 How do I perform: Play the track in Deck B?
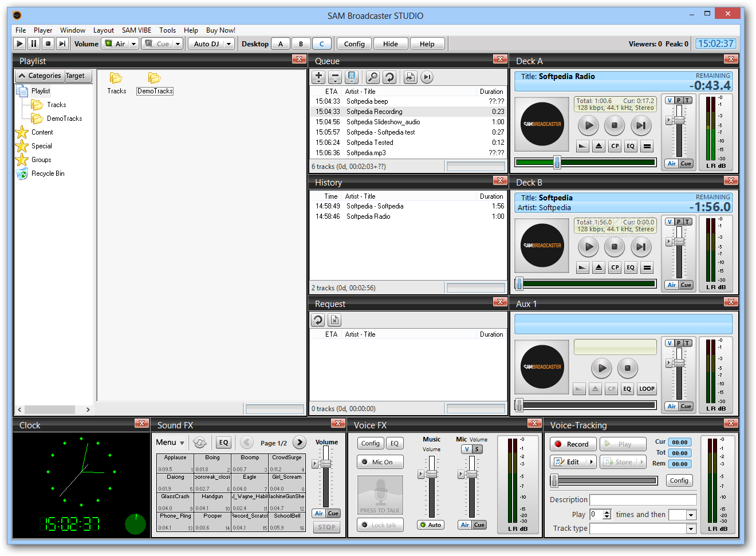pyautogui.click(x=588, y=246)
